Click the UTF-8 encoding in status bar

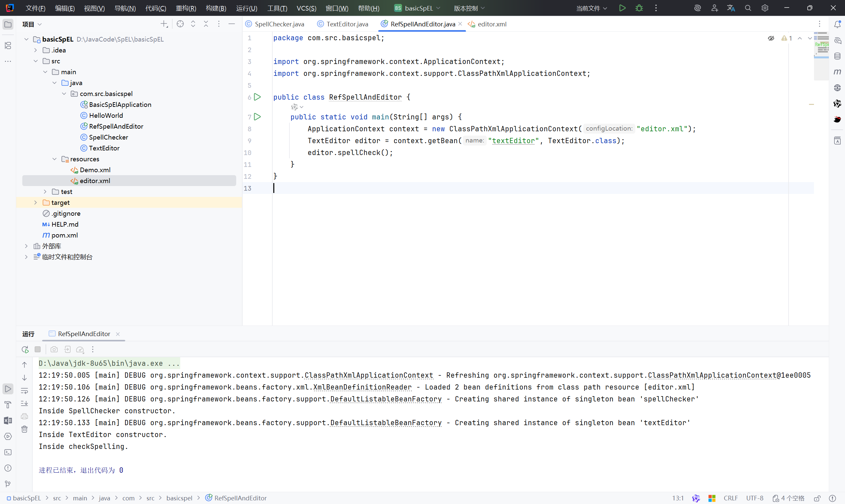tap(755, 498)
